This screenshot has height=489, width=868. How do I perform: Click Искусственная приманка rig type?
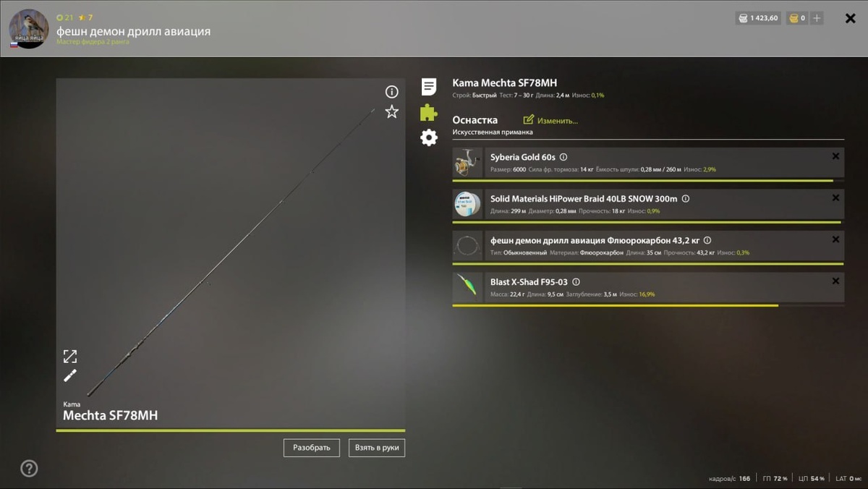[x=493, y=132]
